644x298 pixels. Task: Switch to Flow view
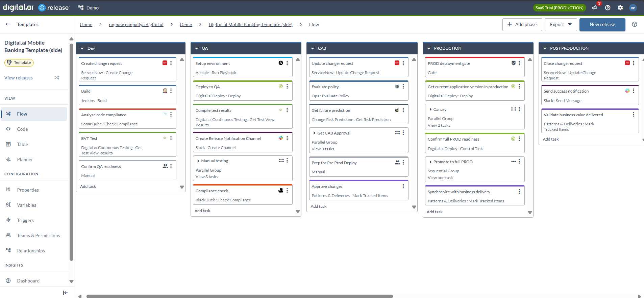click(34, 114)
